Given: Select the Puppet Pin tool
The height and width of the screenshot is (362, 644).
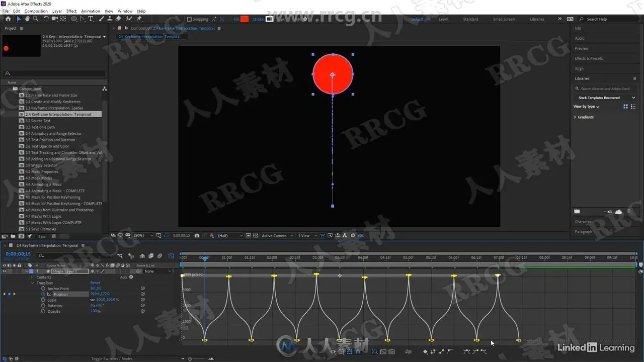Looking at the screenshot, I should click(x=139, y=19).
